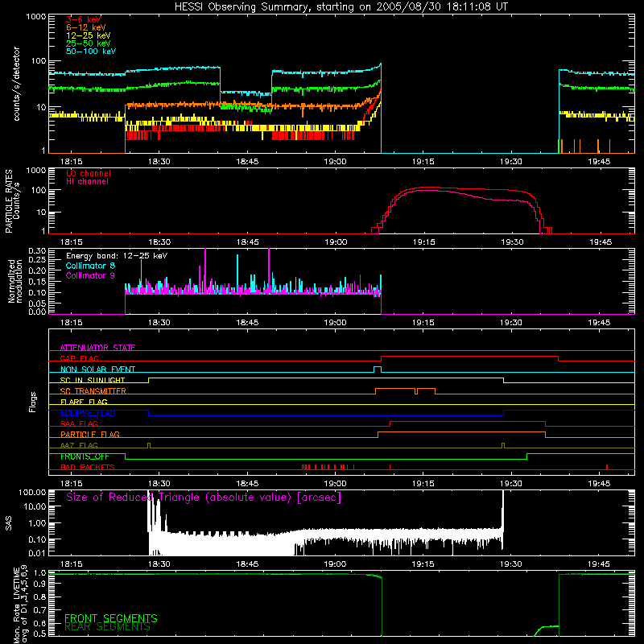
Task: Select the red '3-6 keV' legend label
Action: coord(84,19)
